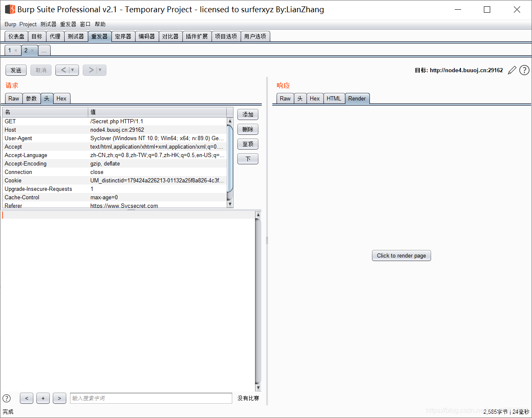Switch to the 仪表盘 dashboard tab
Screen dimensions: 532x418
click(x=16, y=36)
